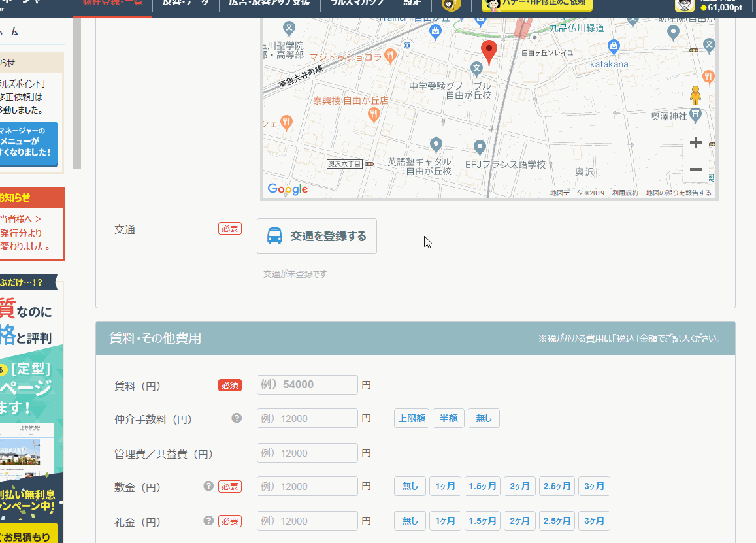Open the 発行分より変わりました sidebar link

click(25, 240)
